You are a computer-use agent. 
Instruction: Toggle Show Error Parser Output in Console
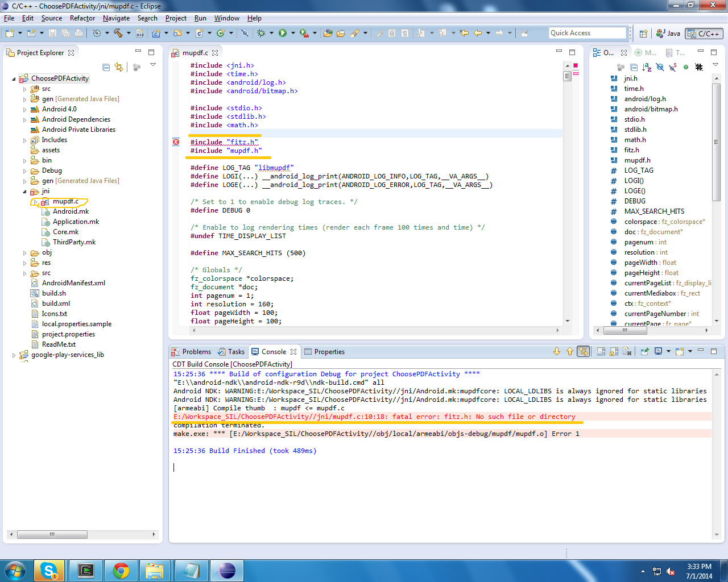583,351
